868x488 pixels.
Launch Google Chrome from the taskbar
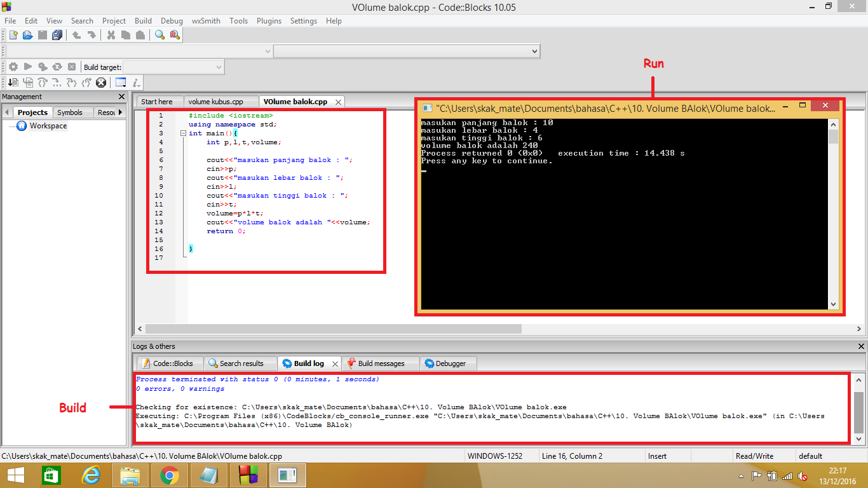168,475
